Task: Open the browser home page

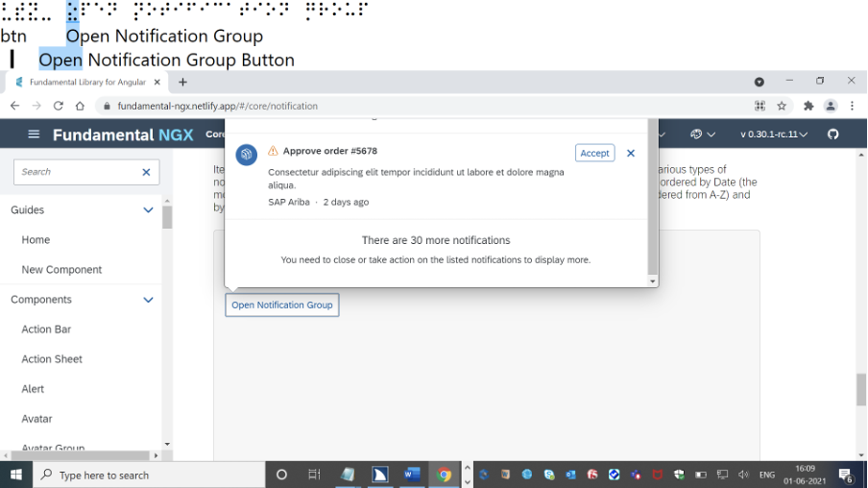Action: [80, 106]
